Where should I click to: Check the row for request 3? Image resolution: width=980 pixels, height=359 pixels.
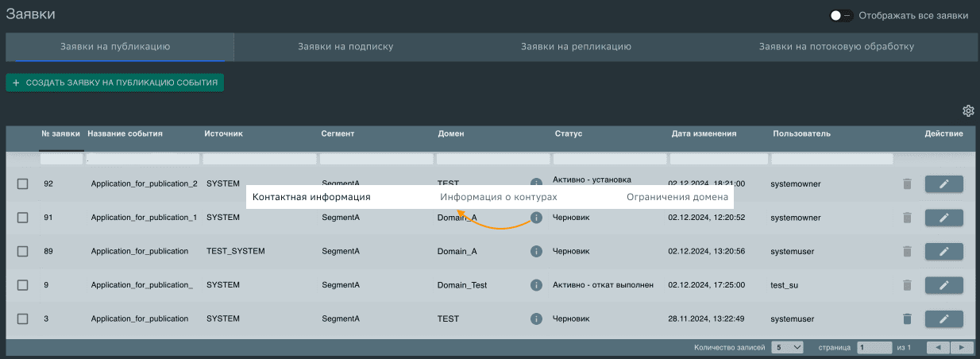23,318
